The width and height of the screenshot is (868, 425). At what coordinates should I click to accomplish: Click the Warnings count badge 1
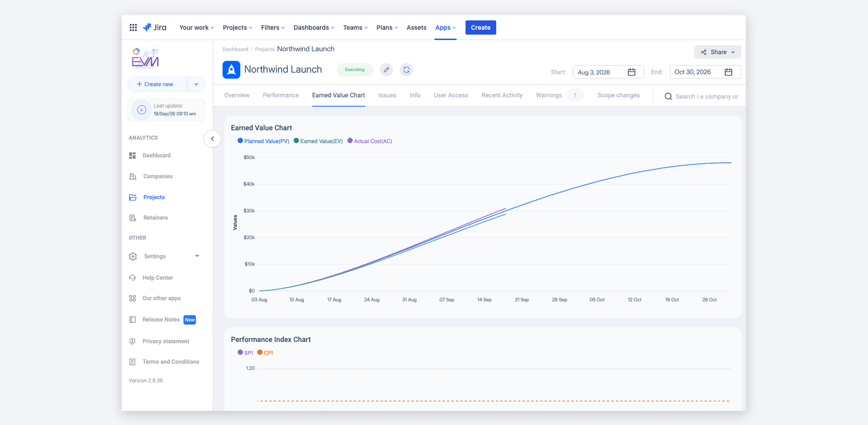pos(575,95)
